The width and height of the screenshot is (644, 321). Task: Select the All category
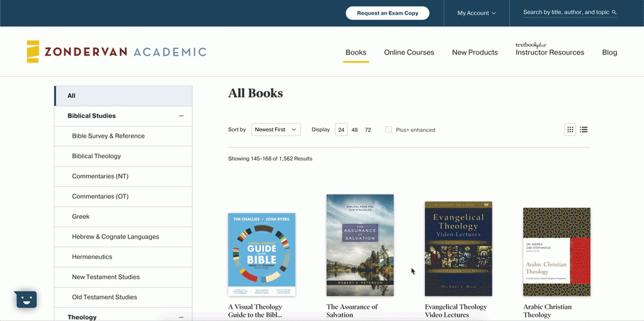click(123, 96)
